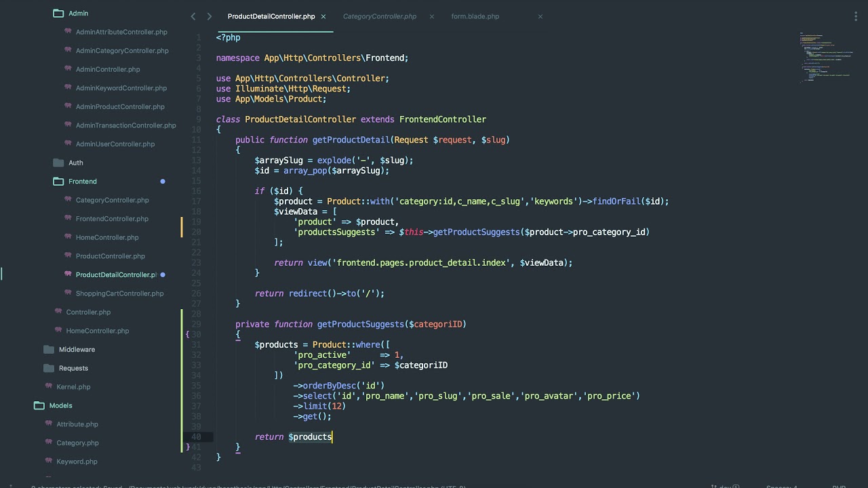The width and height of the screenshot is (868, 488).
Task: Click the PHP icon beside ProductController.php
Action: tap(68, 256)
